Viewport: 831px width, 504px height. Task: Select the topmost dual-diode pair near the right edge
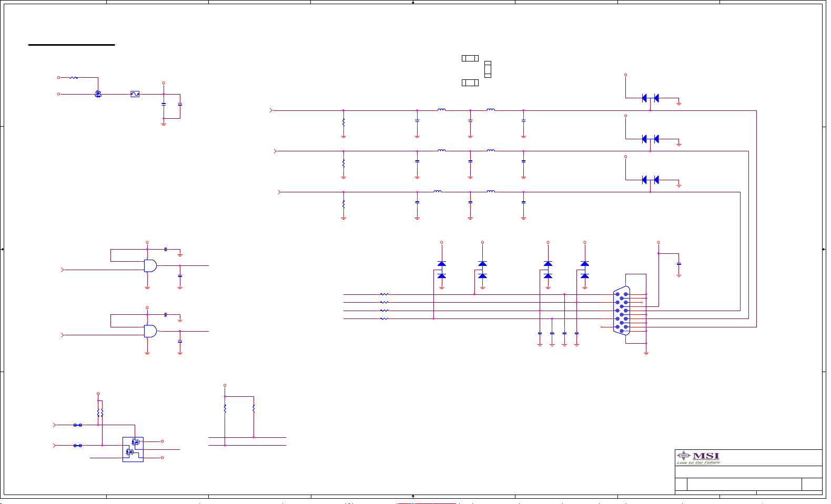pyautogui.click(x=651, y=98)
